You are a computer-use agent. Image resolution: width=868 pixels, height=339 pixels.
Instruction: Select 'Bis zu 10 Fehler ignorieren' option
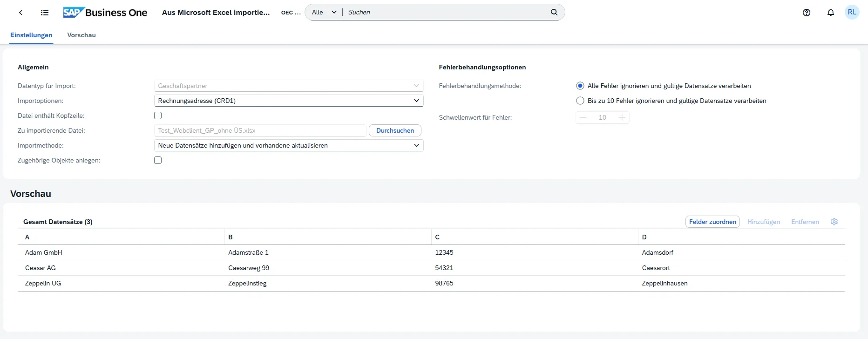click(x=580, y=101)
